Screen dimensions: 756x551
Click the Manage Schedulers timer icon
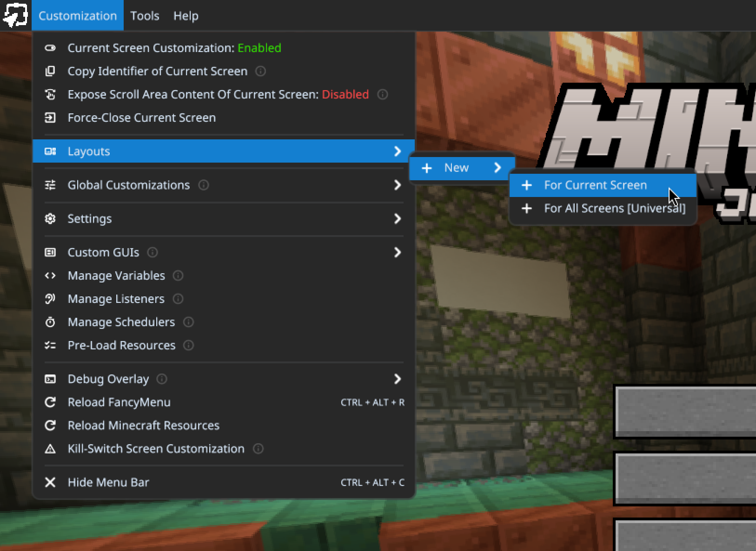tap(50, 322)
